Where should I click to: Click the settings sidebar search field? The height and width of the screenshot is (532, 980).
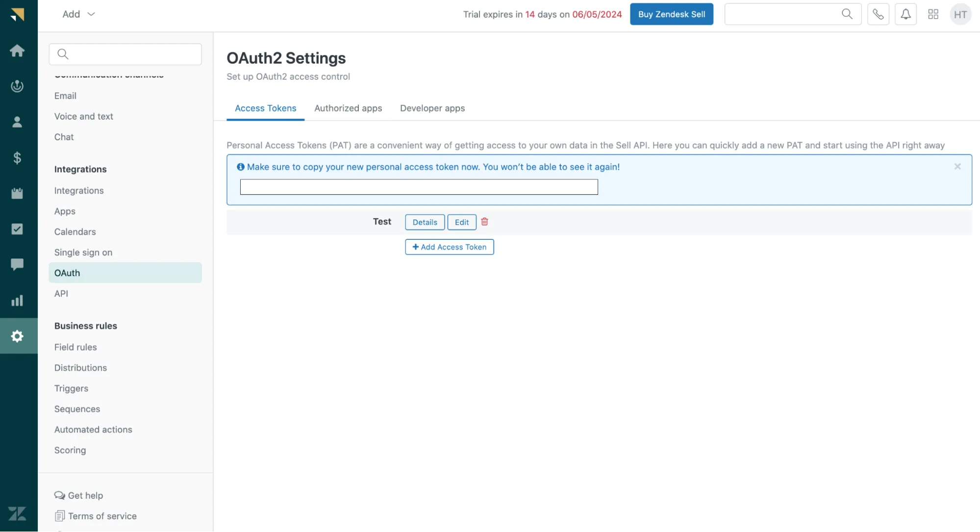tap(126, 54)
